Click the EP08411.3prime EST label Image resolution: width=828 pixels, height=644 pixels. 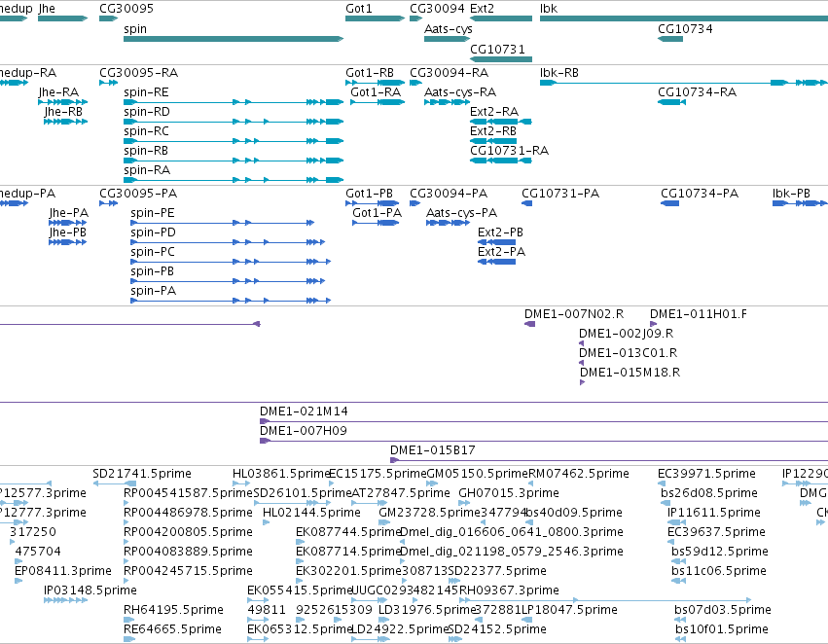pyautogui.click(x=63, y=571)
